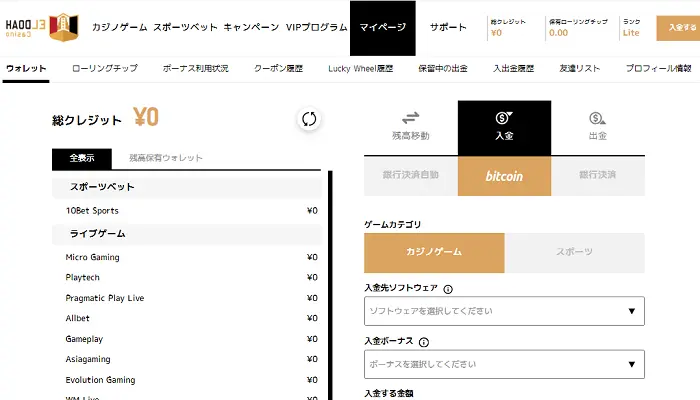Viewport: 700px width, 400px height.
Task: Open スポーツベット in main navigation
Action: [185, 27]
